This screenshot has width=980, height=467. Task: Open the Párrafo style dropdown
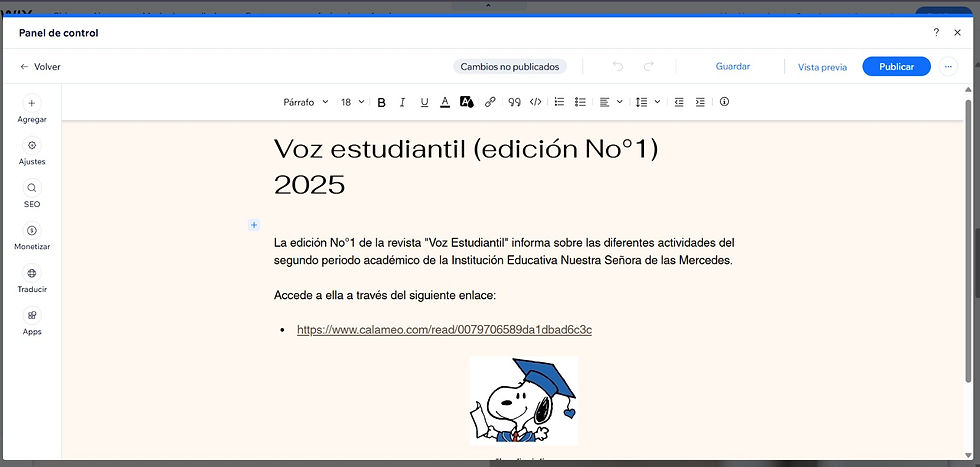coord(306,102)
